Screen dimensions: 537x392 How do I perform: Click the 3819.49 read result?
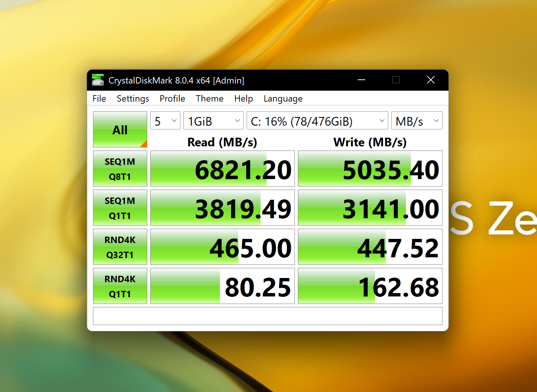[x=223, y=208]
